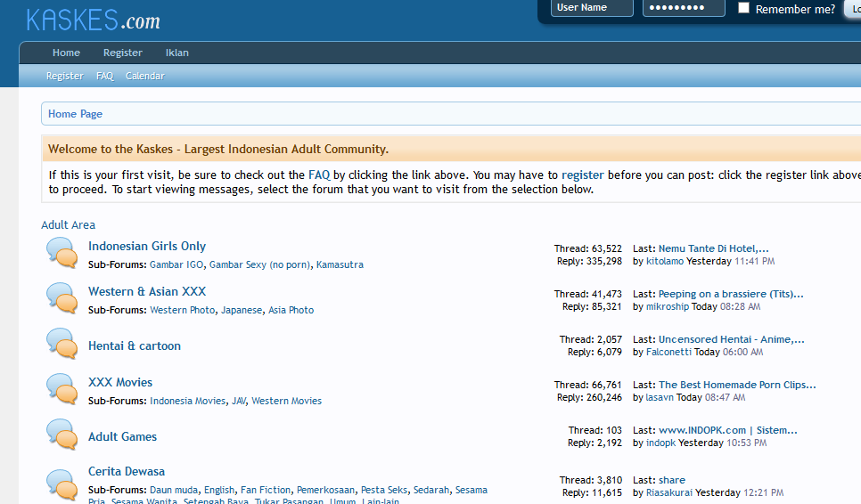Focus the password input field
861x504 pixels.
point(684,8)
